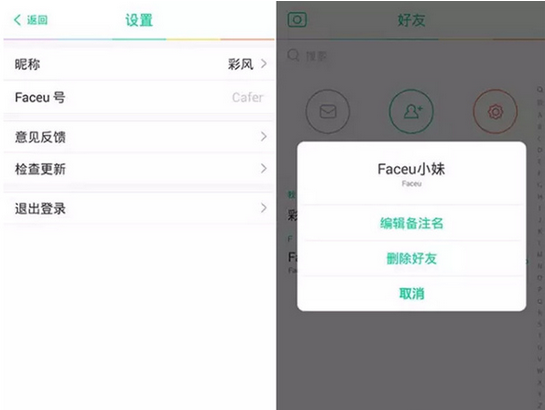Tap the add friend circle icon
The image size is (545, 410).
[412, 112]
